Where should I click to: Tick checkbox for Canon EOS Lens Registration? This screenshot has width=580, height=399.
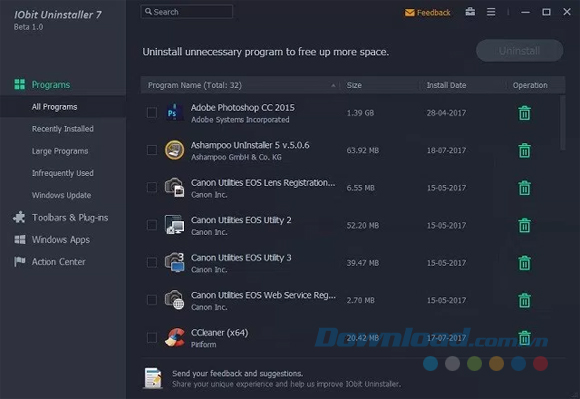click(152, 187)
